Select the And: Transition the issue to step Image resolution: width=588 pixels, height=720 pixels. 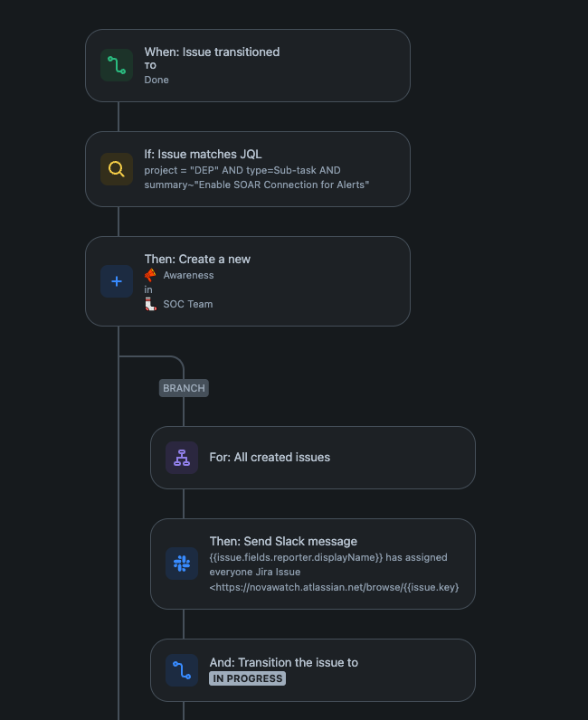(x=313, y=670)
